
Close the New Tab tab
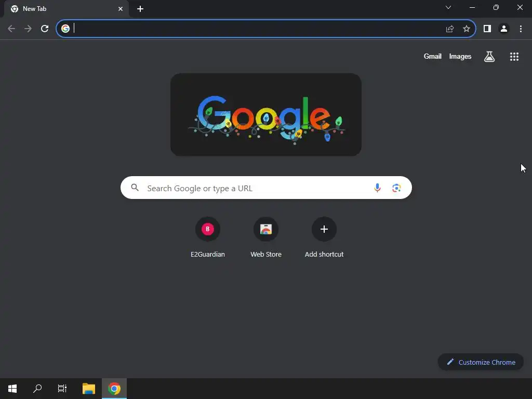coord(121,9)
